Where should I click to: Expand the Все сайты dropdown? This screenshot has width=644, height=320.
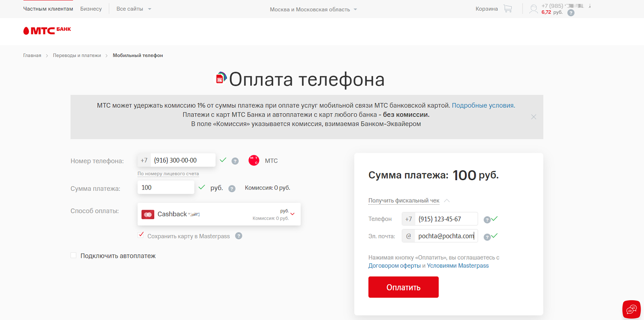tap(134, 9)
